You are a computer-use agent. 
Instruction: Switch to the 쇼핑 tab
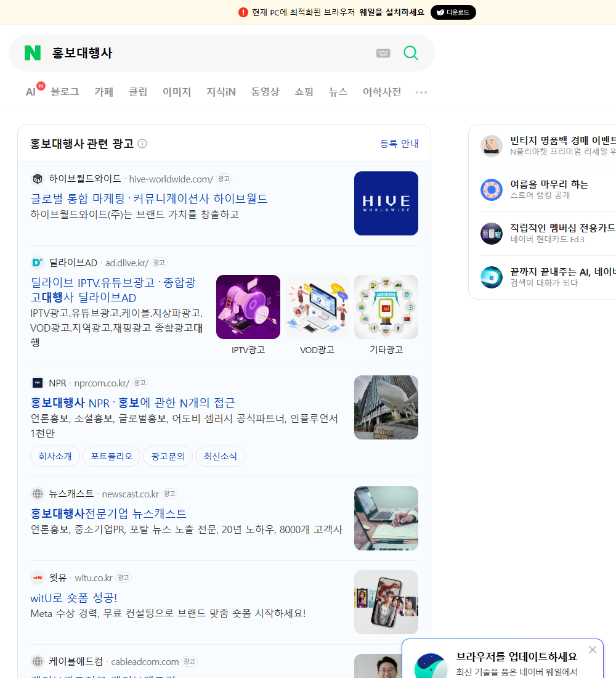pyautogui.click(x=304, y=92)
